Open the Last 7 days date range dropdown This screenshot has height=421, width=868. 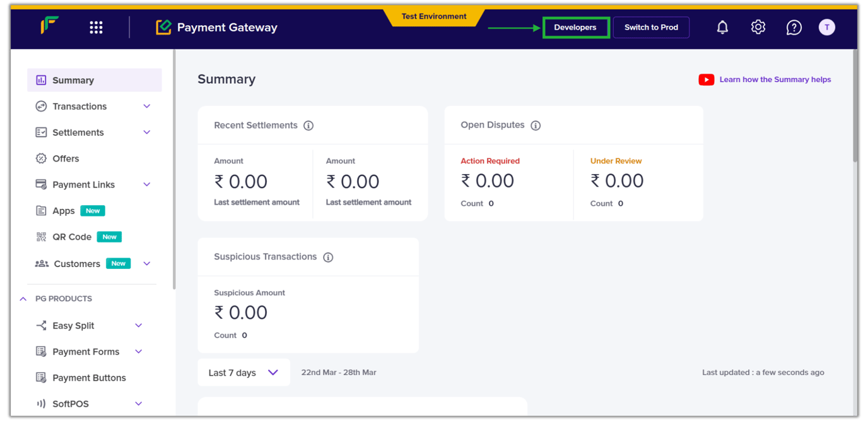coord(243,372)
